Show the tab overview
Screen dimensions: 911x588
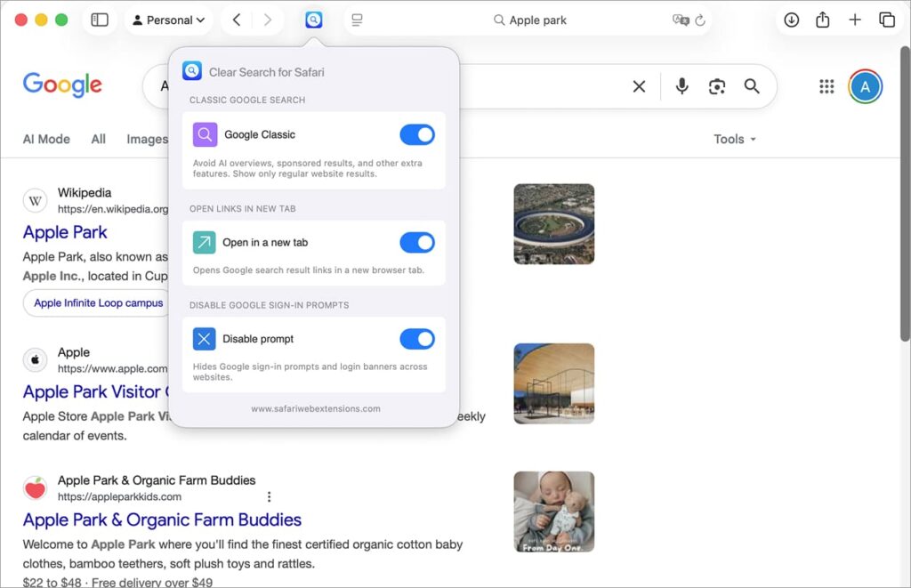(887, 20)
